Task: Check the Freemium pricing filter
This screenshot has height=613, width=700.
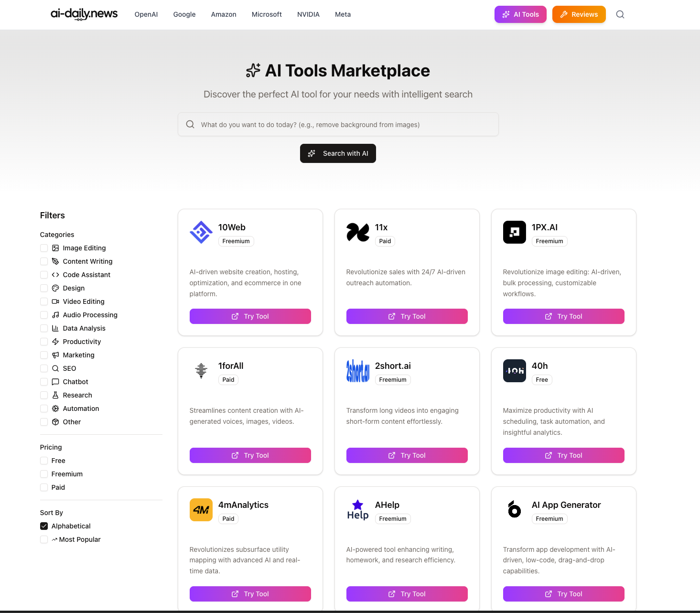Action: tap(43, 474)
